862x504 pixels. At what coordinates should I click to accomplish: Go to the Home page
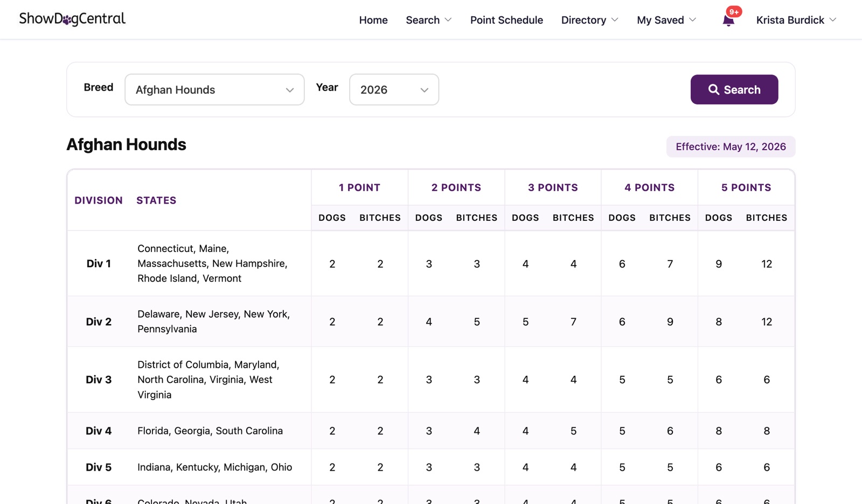click(373, 20)
